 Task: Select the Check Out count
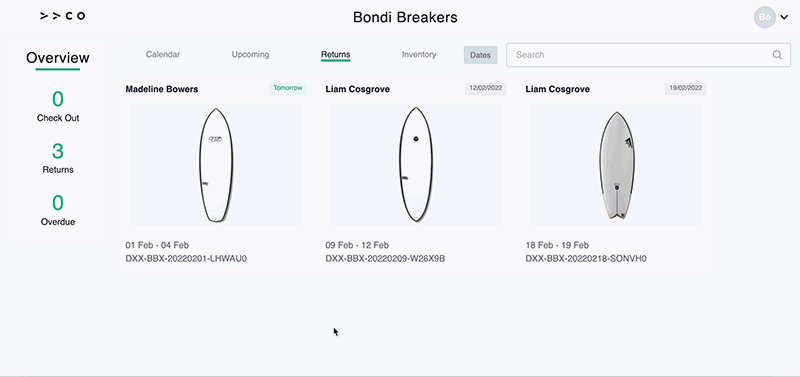pos(58,98)
